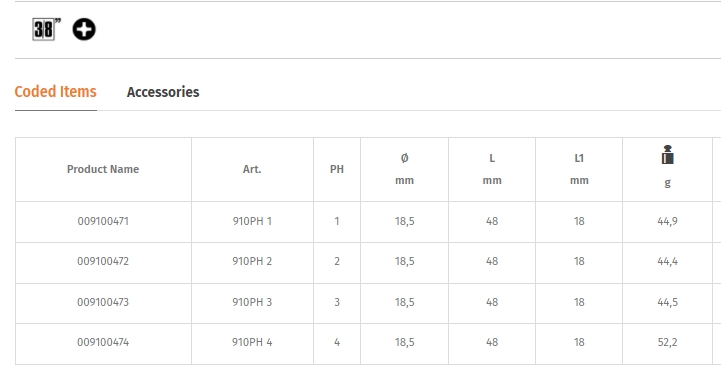Click article 910PH 3 cell
Viewport: 721px width, 366px height.
click(252, 302)
